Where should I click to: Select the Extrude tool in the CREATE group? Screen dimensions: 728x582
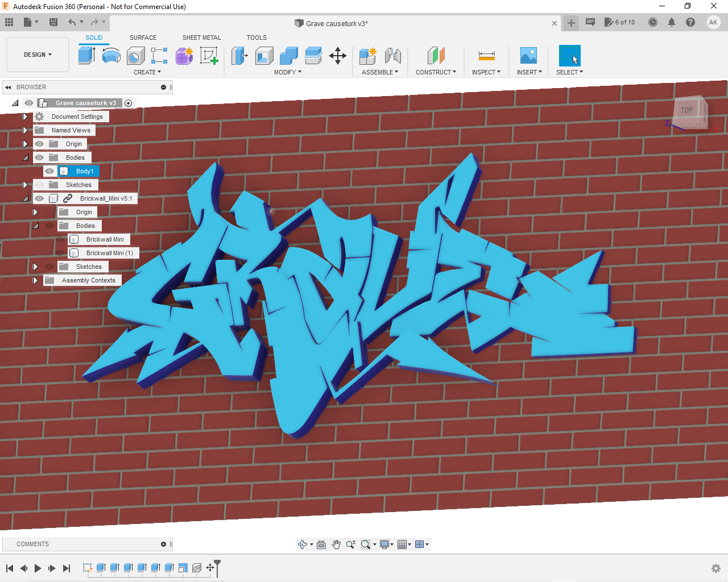point(86,56)
